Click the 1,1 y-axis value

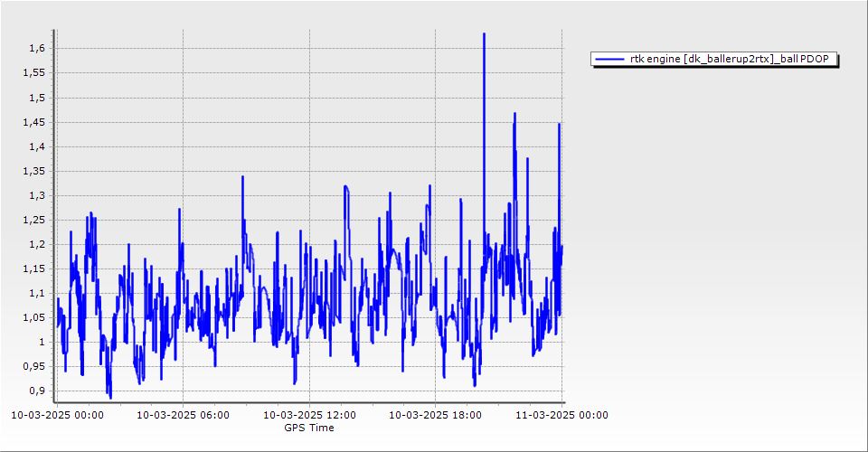pos(37,293)
